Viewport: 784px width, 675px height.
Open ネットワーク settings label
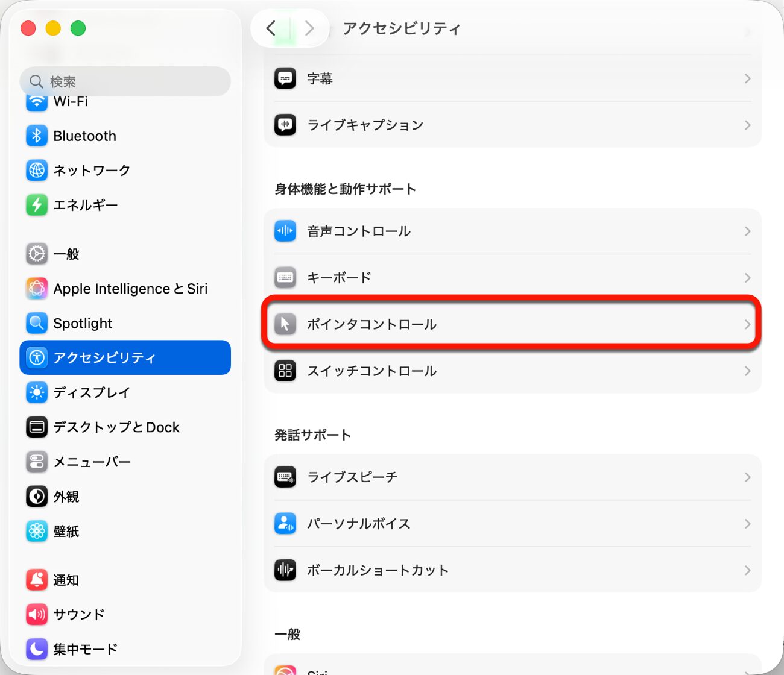coord(92,171)
